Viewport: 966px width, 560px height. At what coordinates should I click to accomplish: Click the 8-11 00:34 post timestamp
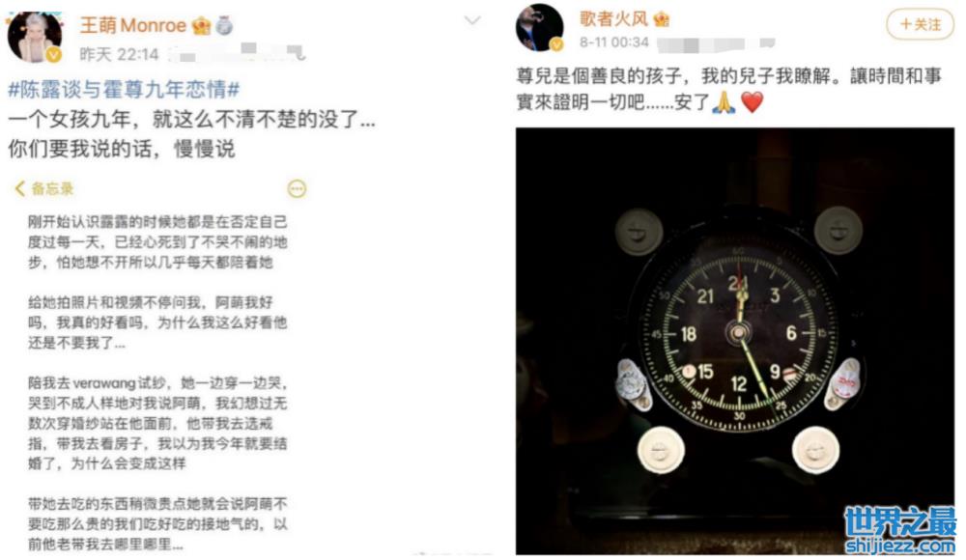614,42
